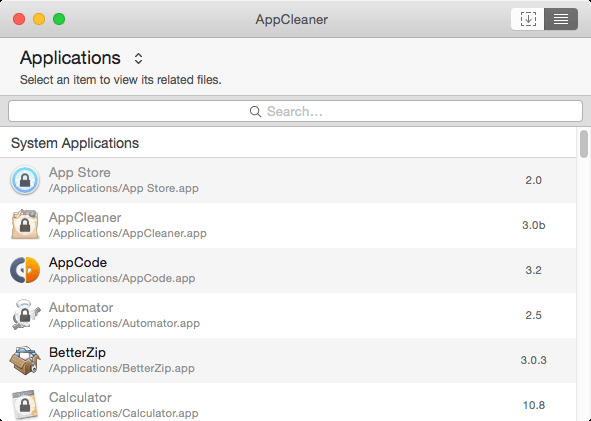Open the Applications category dropdown
The height and width of the screenshot is (421, 591).
[x=138, y=58]
